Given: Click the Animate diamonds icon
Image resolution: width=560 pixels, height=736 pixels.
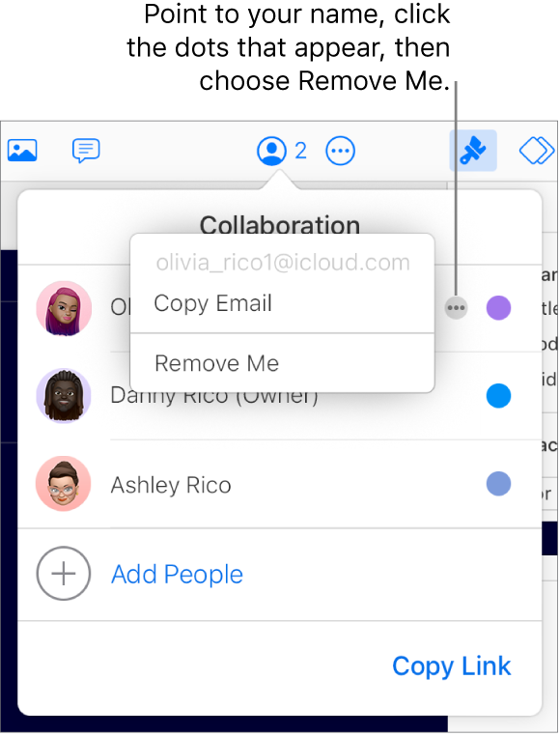Looking at the screenshot, I should [537, 151].
